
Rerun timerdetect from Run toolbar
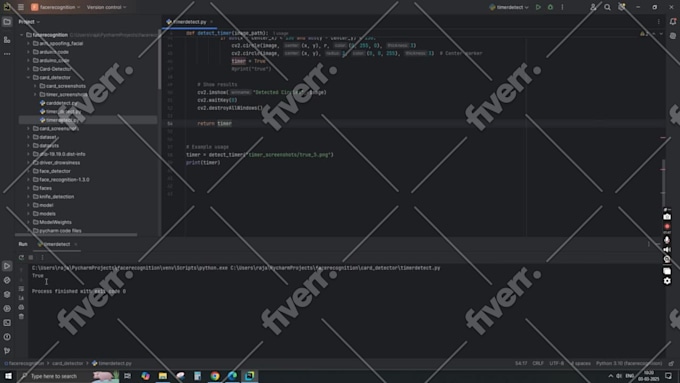pos(21,258)
